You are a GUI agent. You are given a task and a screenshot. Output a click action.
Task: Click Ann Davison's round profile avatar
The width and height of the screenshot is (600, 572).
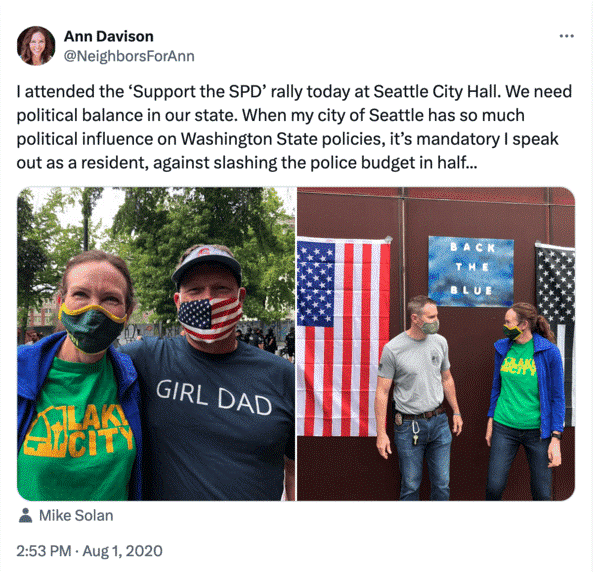coord(36,46)
